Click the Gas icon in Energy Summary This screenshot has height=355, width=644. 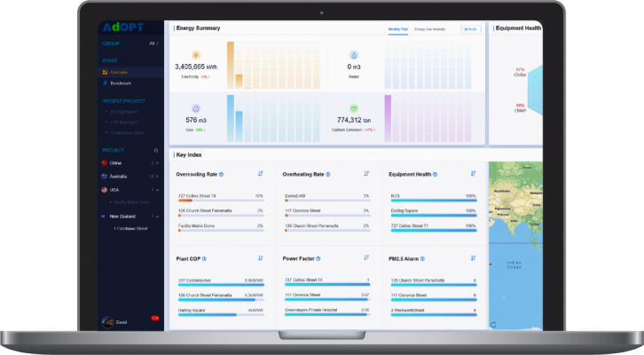click(x=196, y=108)
